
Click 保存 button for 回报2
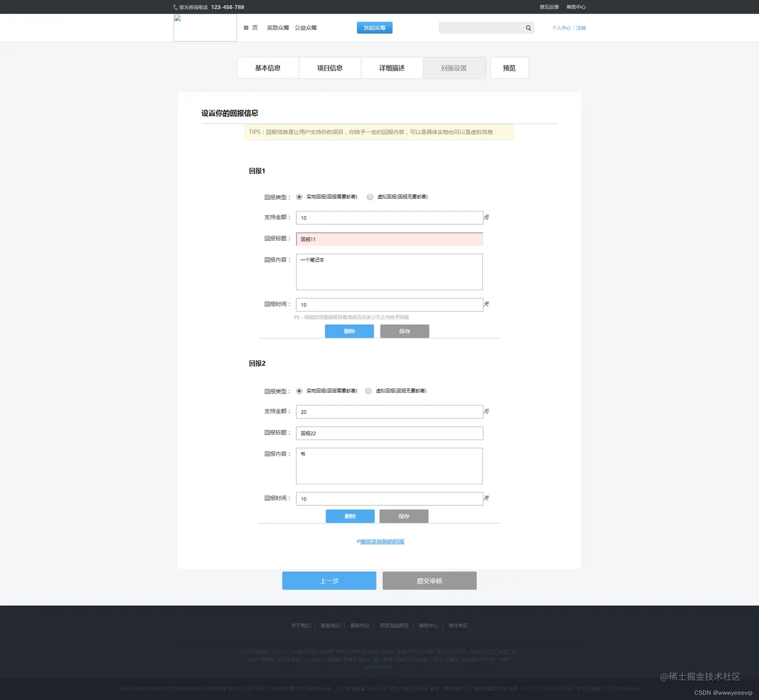(x=404, y=516)
